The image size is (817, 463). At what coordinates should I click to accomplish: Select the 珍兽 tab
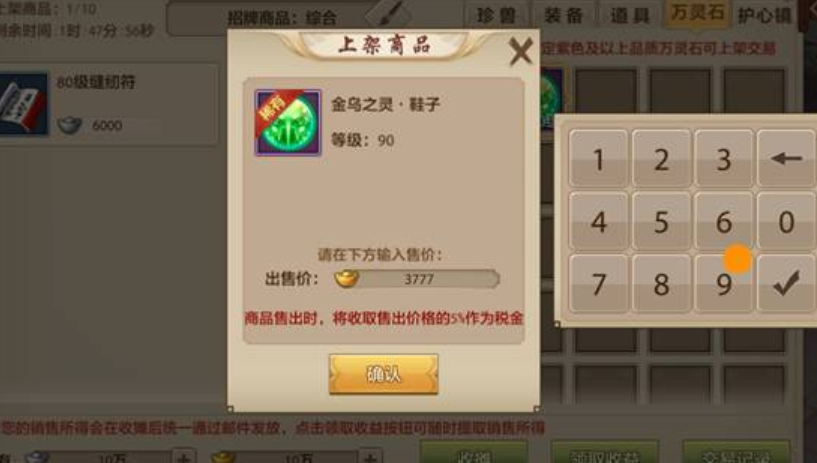(x=496, y=16)
